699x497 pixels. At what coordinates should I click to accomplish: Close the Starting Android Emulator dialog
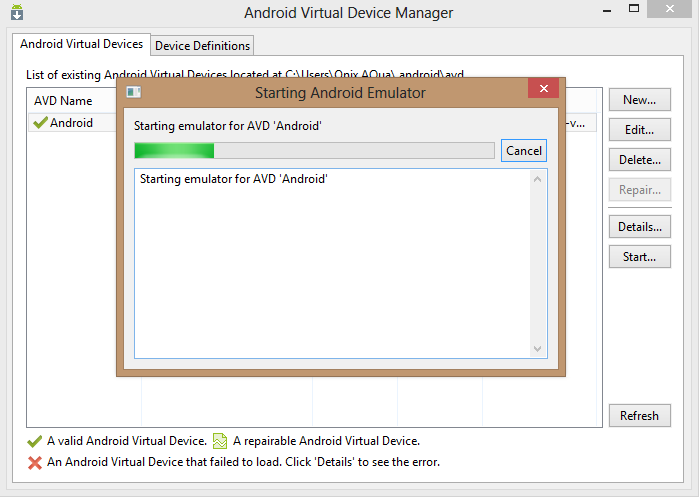click(x=543, y=88)
